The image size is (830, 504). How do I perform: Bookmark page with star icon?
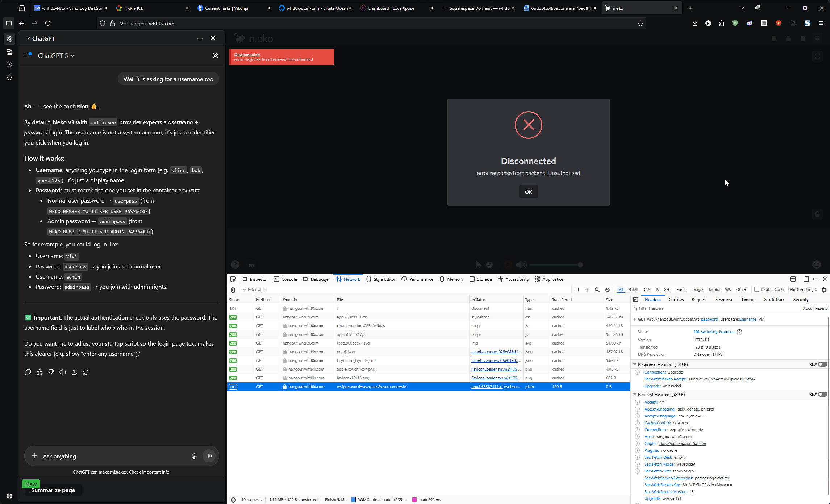641,23
